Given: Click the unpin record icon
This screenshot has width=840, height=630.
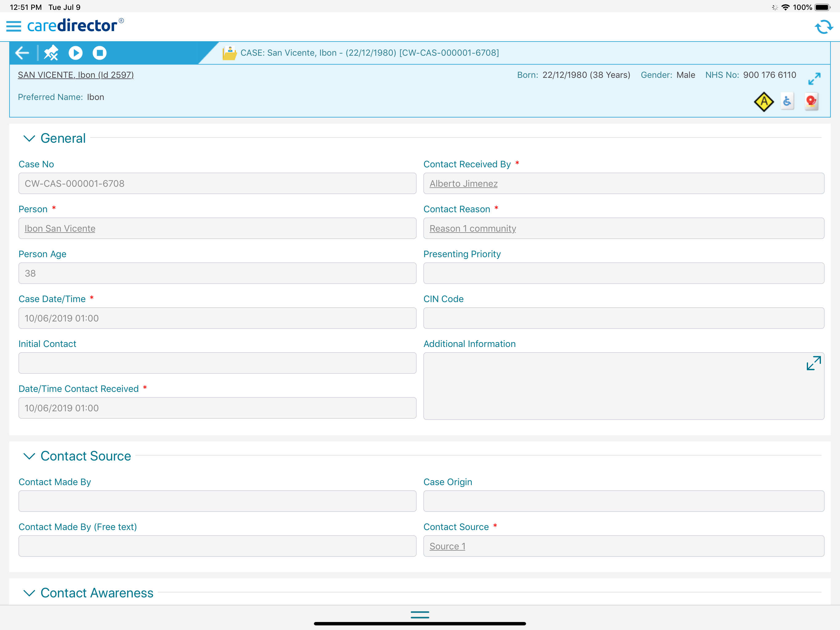Looking at the screenshot, I should [51, 53].
